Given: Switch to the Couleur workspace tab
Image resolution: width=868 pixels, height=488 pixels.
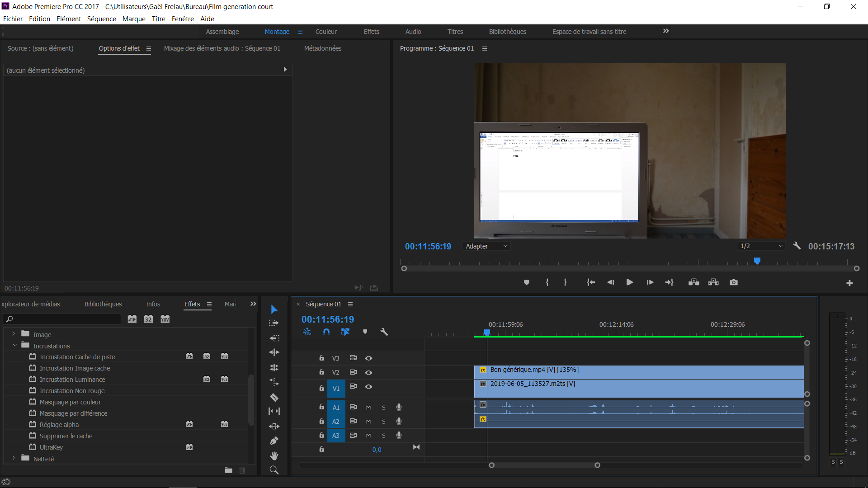Looking at the screenshot, I should 326,32.
